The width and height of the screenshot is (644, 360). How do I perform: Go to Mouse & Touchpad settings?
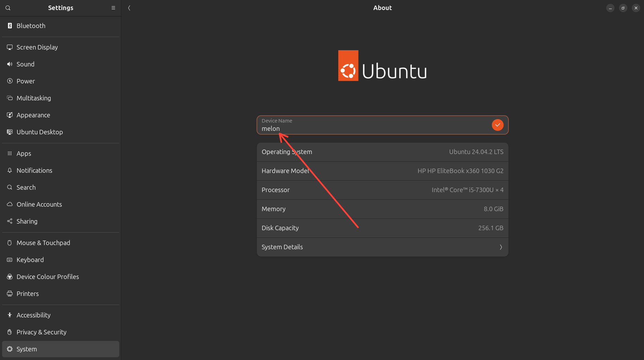tap(43, 243)
